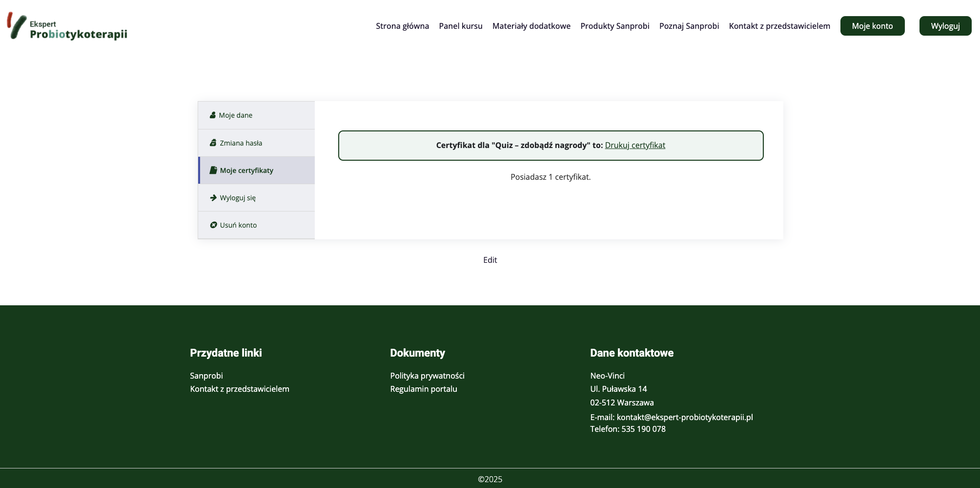Open Regulamin portalu footer link
Viewport: 980px width, 488px height.
[423, 389]
